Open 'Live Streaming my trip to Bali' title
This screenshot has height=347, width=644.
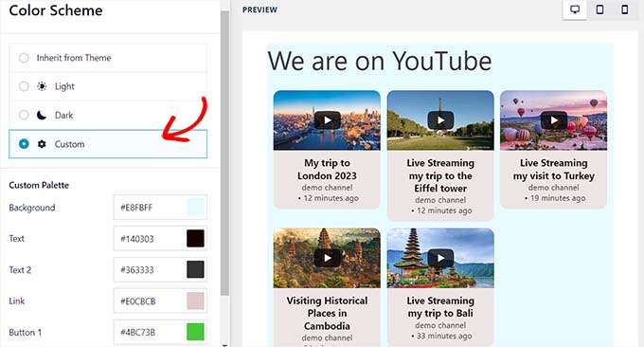[x=440, y=307]
